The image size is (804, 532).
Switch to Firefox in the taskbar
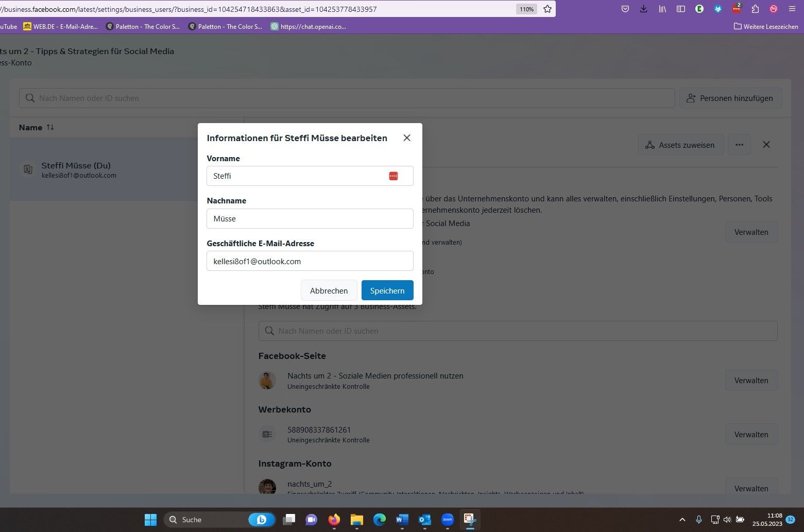tap(334, 520)
